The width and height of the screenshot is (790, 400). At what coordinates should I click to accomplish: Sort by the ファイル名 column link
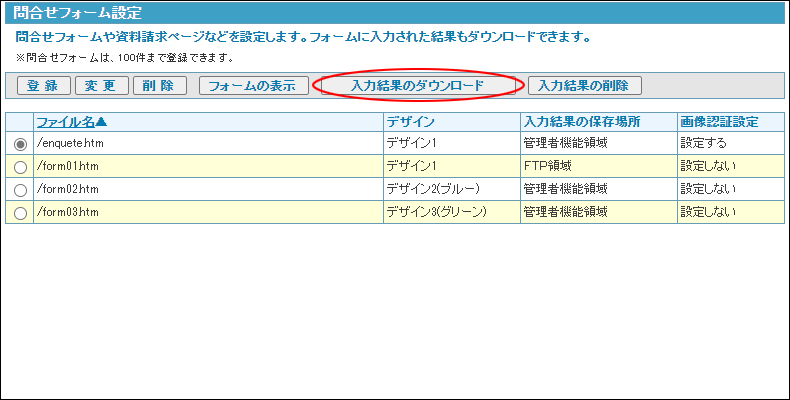[72, 122]
